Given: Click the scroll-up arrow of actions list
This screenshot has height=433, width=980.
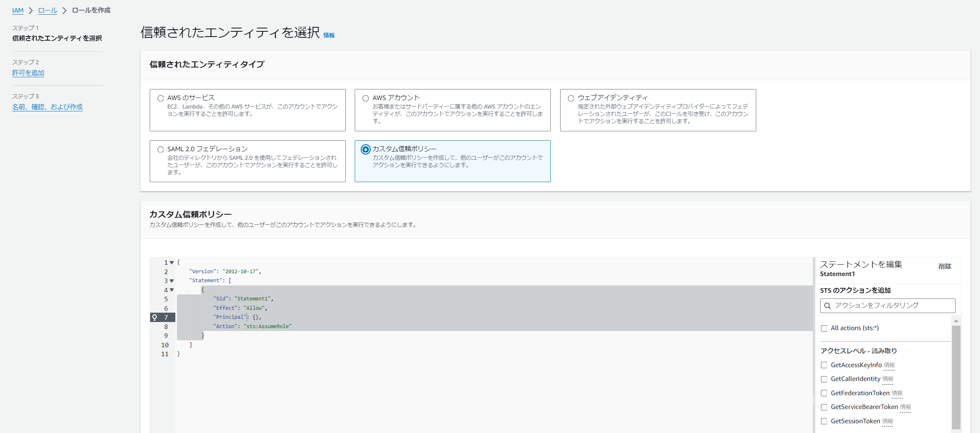Looking at the screenshot, I should [x=956, y=321].
